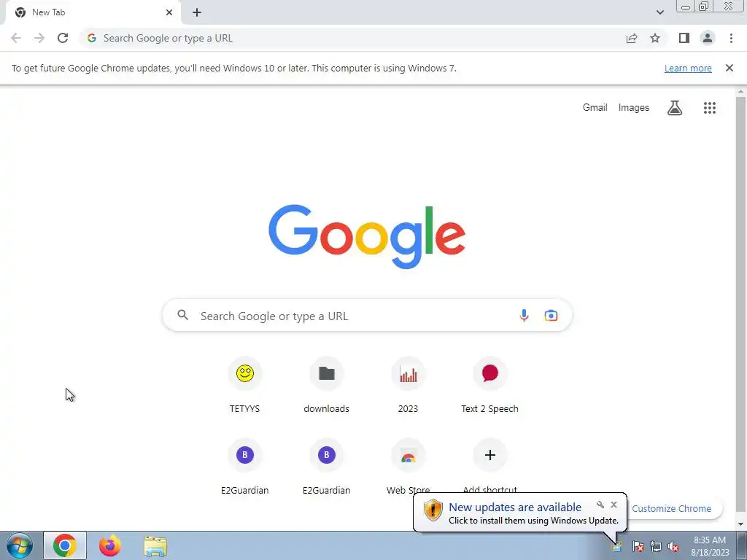Go forward with the forward arrow
Image resolution: width=747 pixels, height=560 pixels.
coord(39,38)
